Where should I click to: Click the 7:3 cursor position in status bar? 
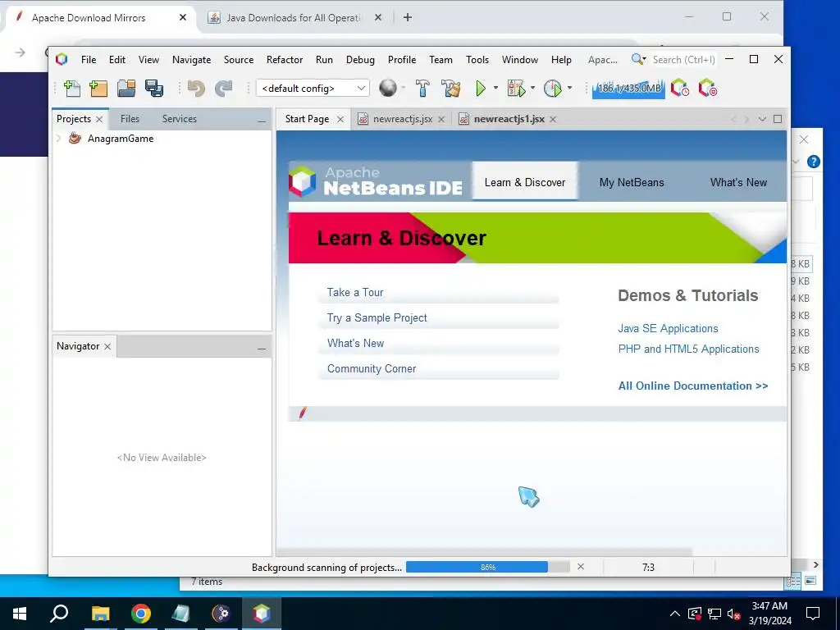[x=648, y=567]
